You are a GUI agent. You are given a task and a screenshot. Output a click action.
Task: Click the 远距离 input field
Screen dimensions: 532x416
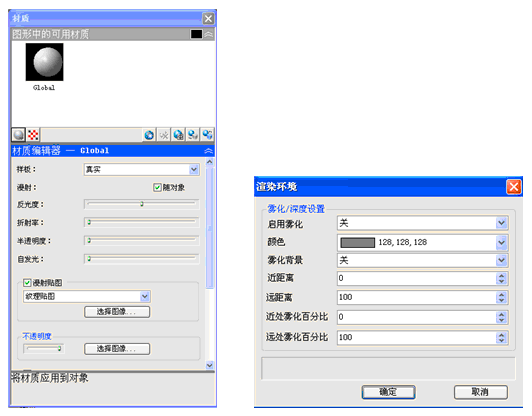tap(417, 298)
